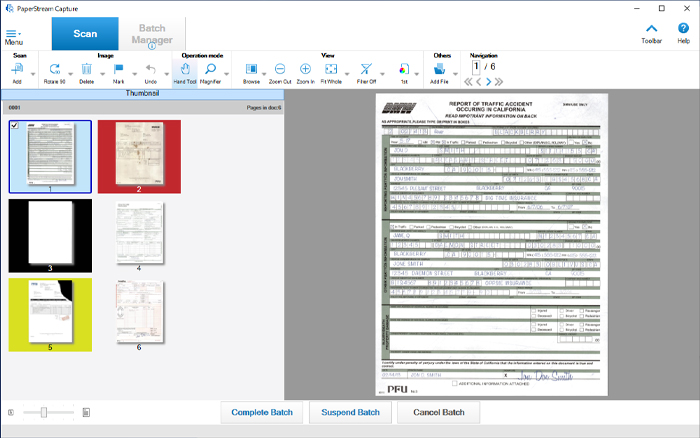The height and width of the screenshot is (438, 700).
Task: Go to first page arrow
Action: click(468, 82)
